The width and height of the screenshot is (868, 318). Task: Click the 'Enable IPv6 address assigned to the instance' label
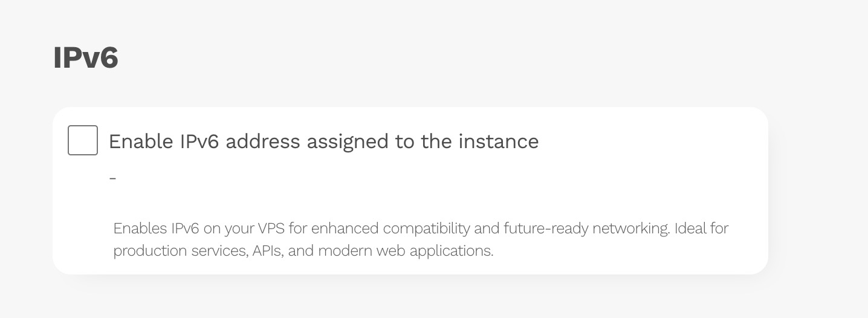(x=323, y=141)
